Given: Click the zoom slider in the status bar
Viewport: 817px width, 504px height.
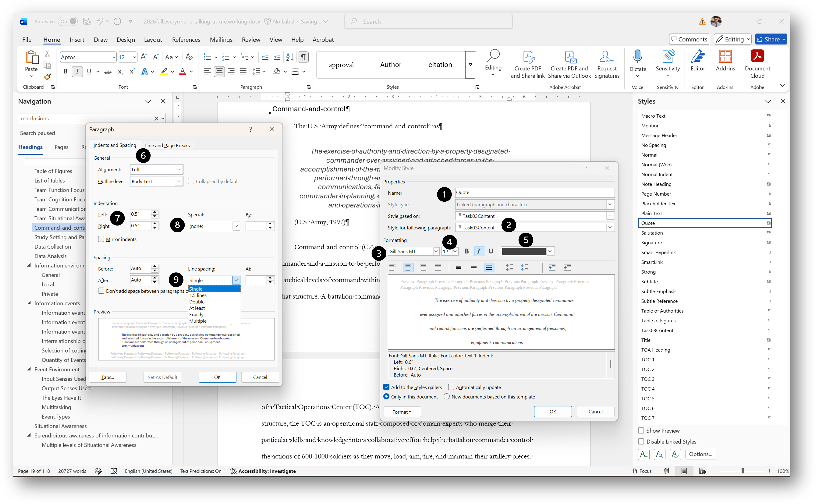Looking at the screenshot, I should (x=742, y=471).
